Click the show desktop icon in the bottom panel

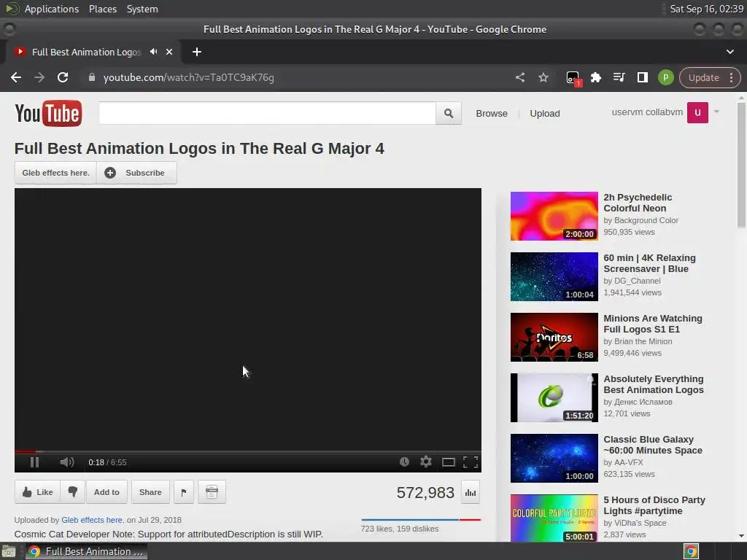coord(9,552)
